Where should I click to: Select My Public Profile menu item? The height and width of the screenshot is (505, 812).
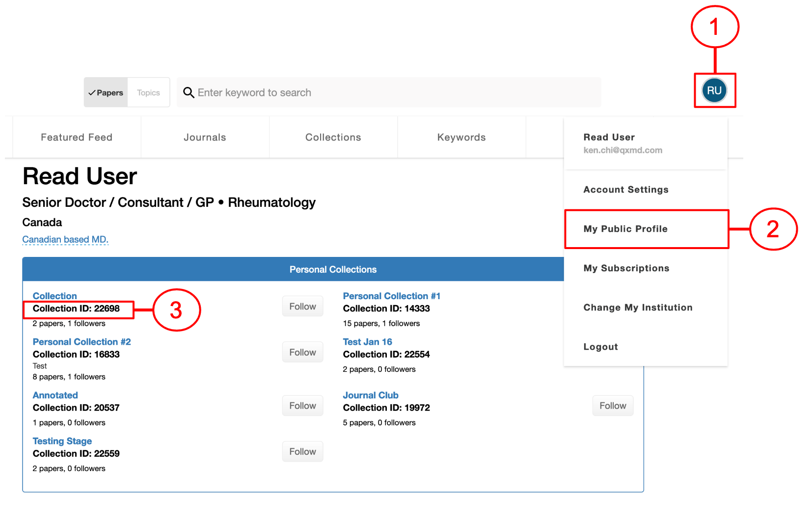625,229
